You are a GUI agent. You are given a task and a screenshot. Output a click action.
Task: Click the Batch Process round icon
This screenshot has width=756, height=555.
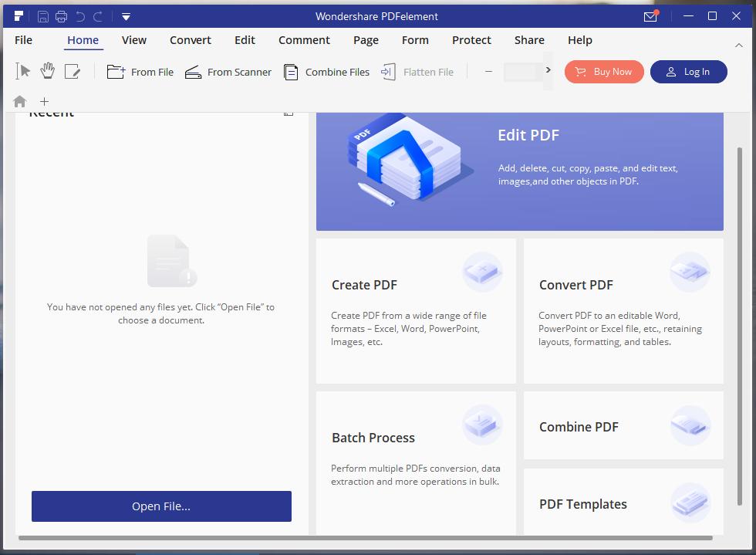click(483, 425)
